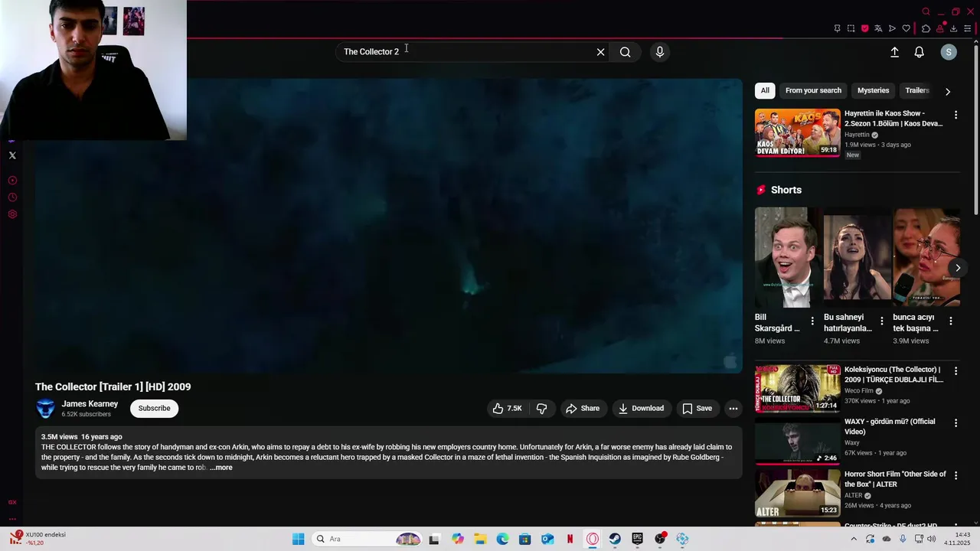This screenshot has height=551, width=980.
Task: Show more filter chips with the arrow
Action: [x=948, y=91]
